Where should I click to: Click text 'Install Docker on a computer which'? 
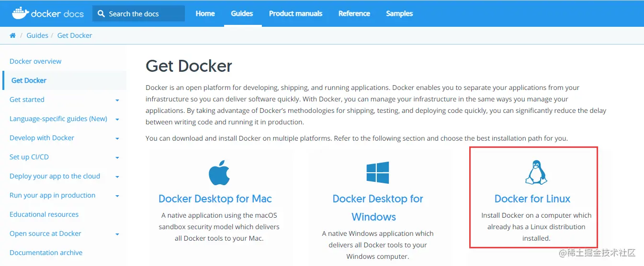pos(536,215)
